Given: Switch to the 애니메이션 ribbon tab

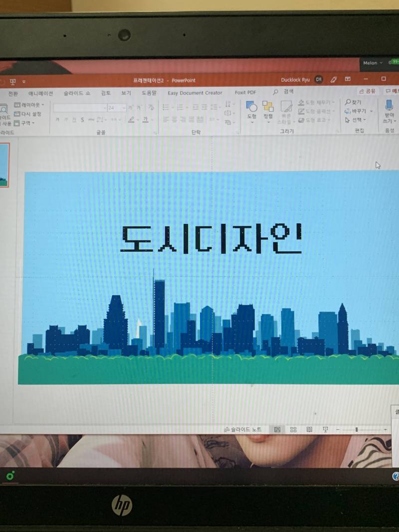Looking at the screenshot, I should pyautogui.click(x=41, y=92).
